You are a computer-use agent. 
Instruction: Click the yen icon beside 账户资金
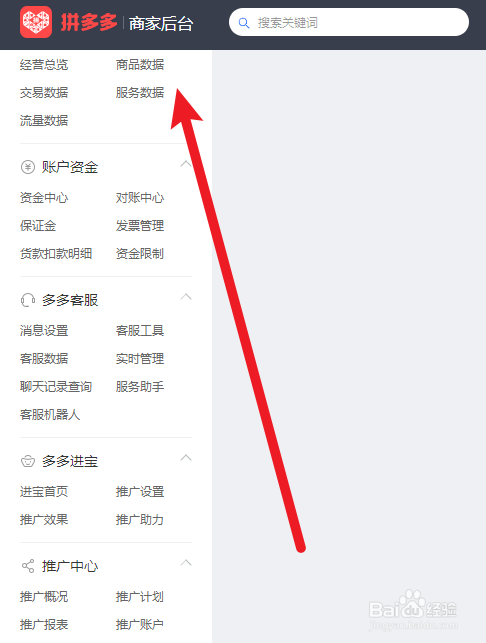pos(28,167)
